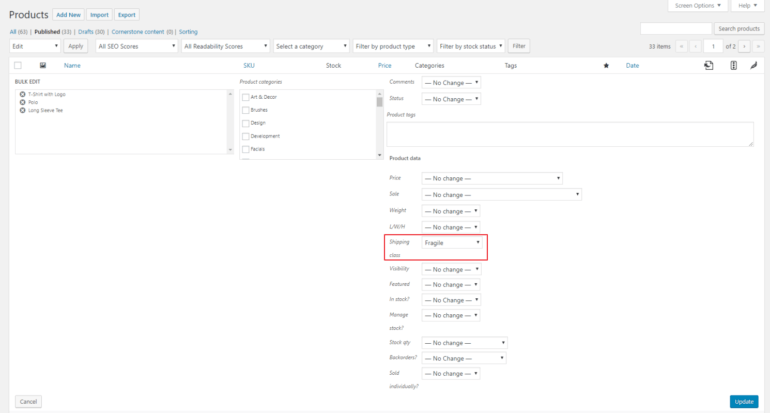Remove Polo from bulk edit list
This screenshot has width=770, height=413.
[23, 102]
